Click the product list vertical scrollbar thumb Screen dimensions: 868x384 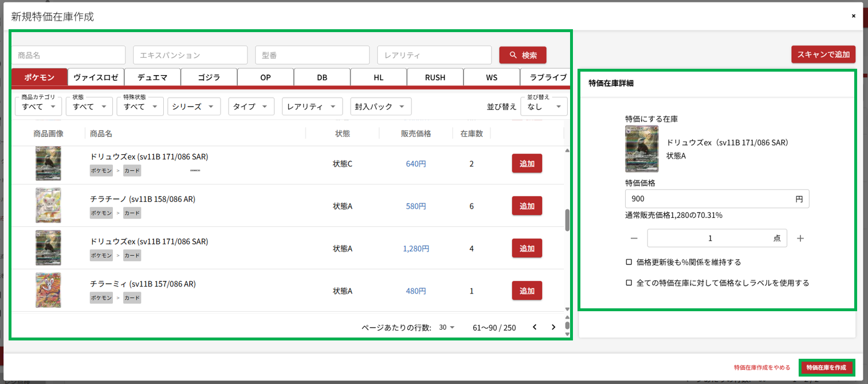[567, 220]
